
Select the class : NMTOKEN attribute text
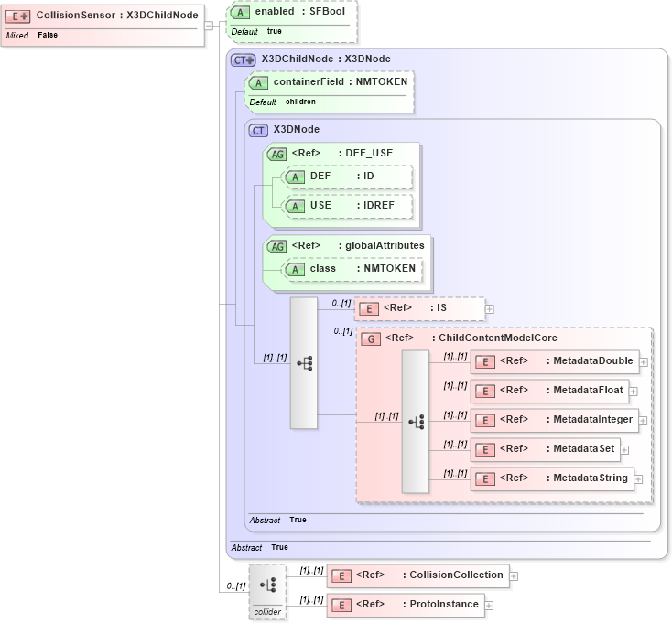pos(363,268)
